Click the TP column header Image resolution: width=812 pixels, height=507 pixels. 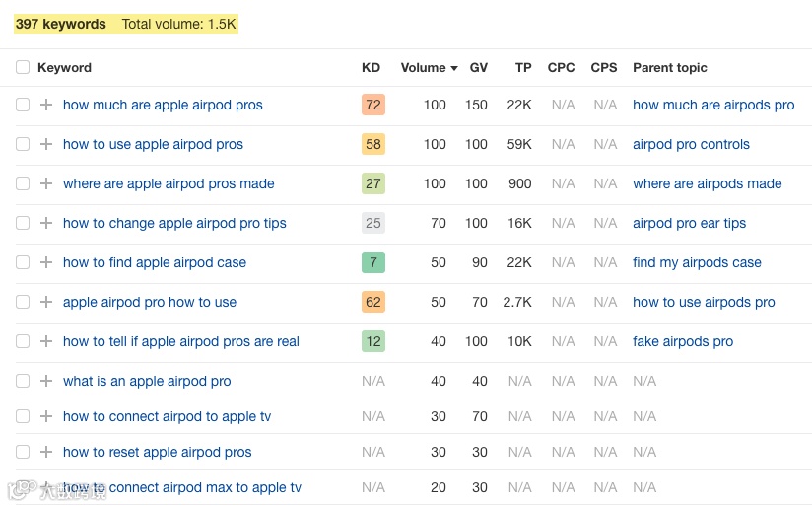pos(523,68)
